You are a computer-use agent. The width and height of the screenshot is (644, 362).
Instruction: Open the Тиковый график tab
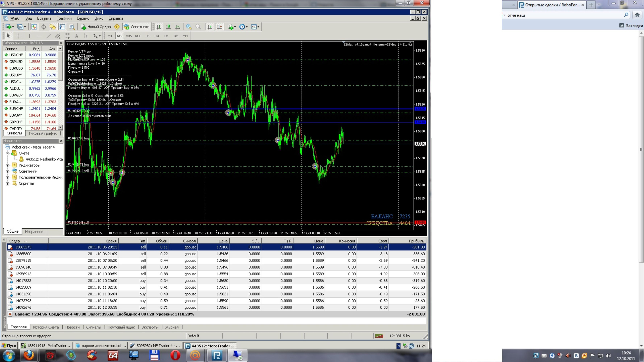pos(43,133)
